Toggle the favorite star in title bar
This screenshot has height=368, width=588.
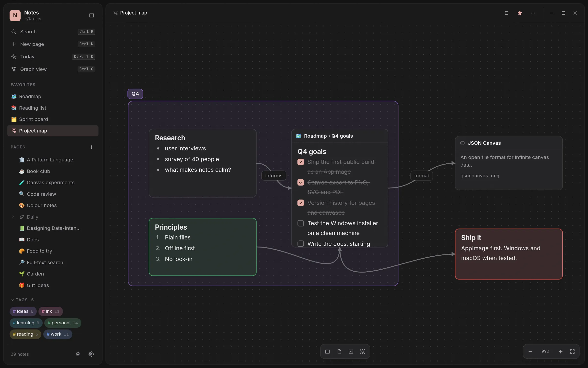point(520,13)
